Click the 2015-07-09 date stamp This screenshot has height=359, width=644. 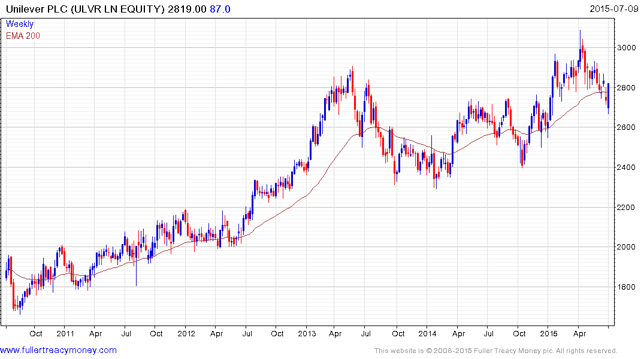(613, 9)
